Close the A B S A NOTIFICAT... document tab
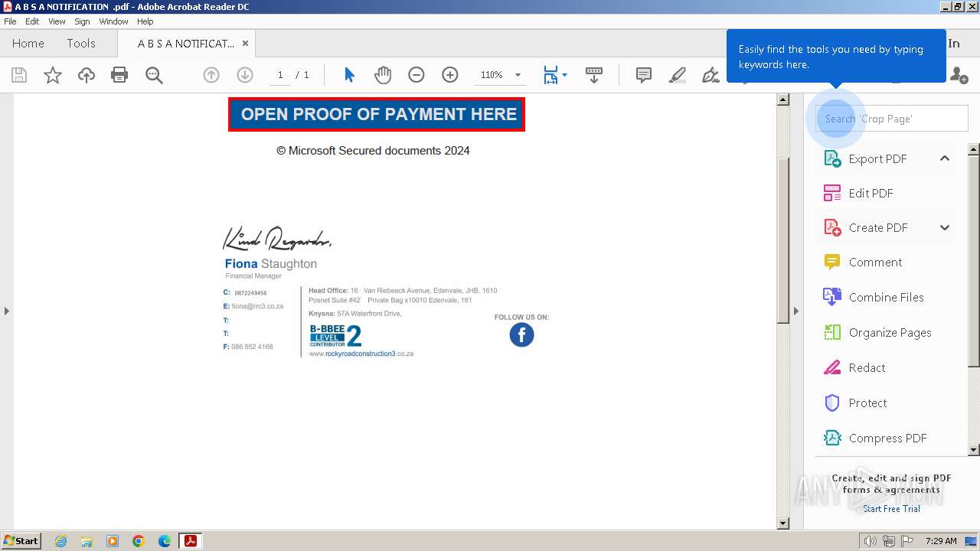Viewport: 980px width, 551px height. 245,44
